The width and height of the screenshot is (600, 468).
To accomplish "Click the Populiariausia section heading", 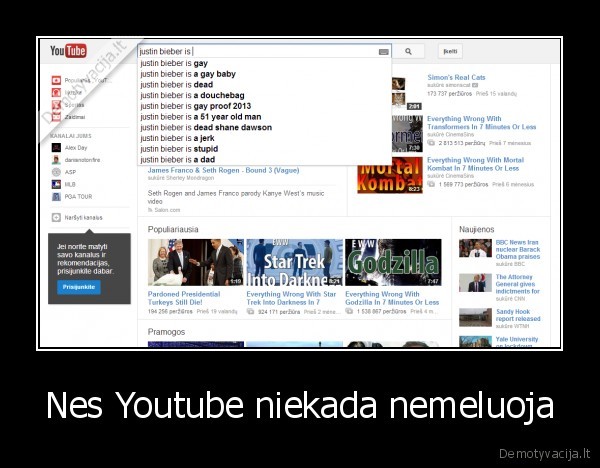I will [x=173, y=229].
